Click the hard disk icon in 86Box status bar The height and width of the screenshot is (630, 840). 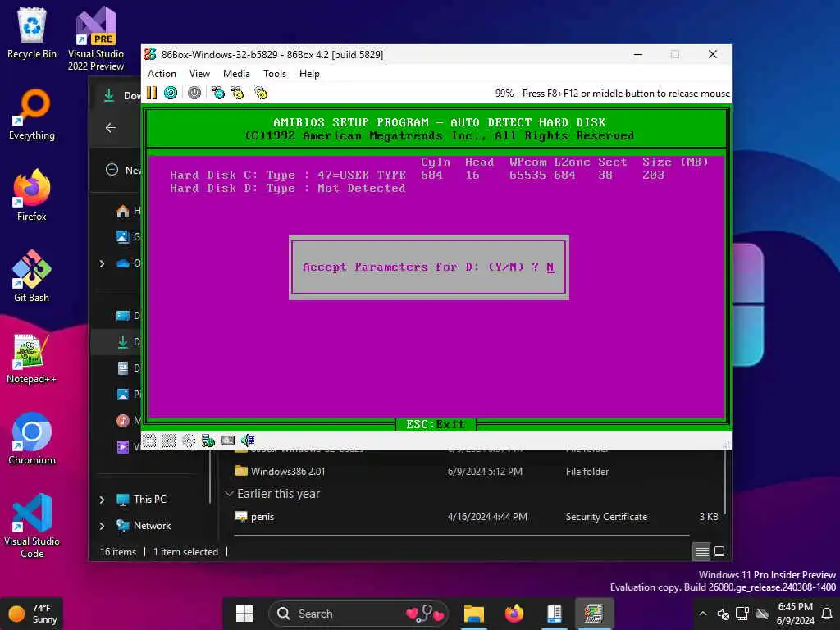[x=228, y=441]
